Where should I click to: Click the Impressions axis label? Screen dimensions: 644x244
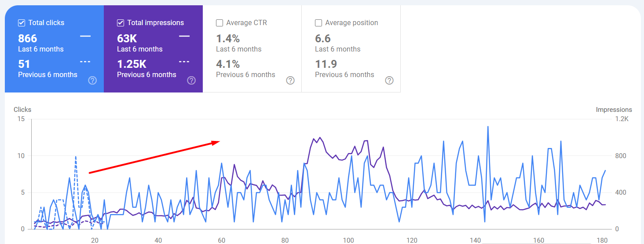coord(614,110)
